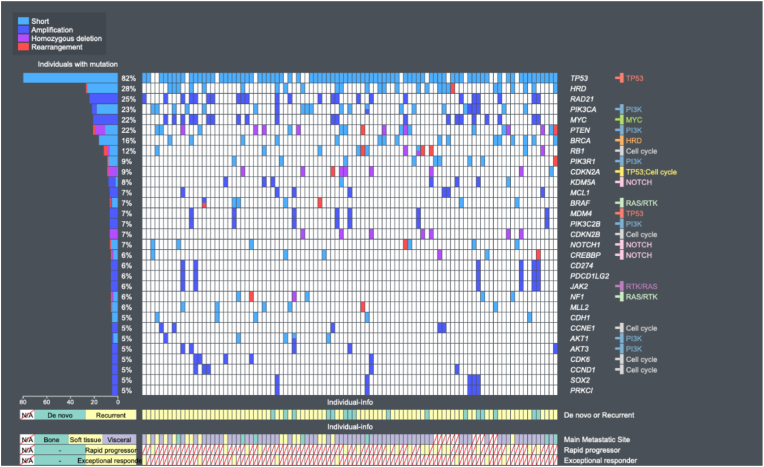Viewport: 764px width, 467px height.
Task: Select the Soft tissue legend box
Action: (85, 440)
